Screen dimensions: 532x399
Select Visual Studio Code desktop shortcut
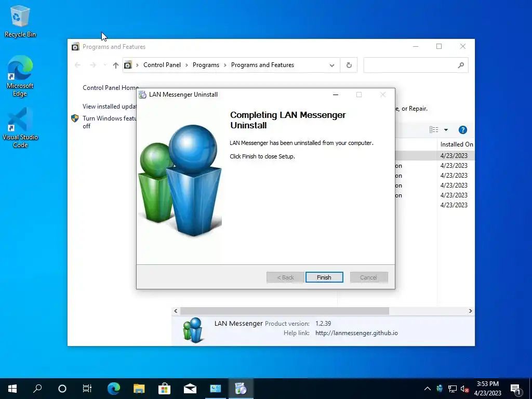(x=20, y=128)
